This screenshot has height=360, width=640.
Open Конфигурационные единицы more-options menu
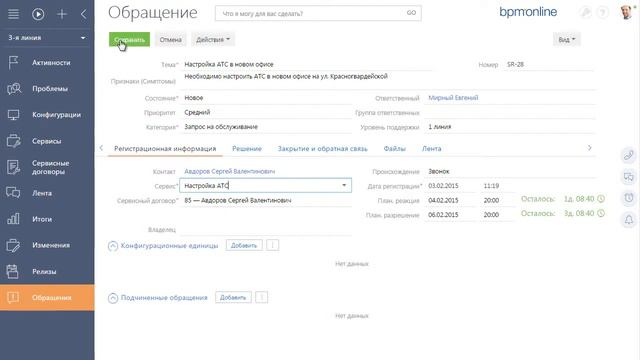click(x=273, y=245)
